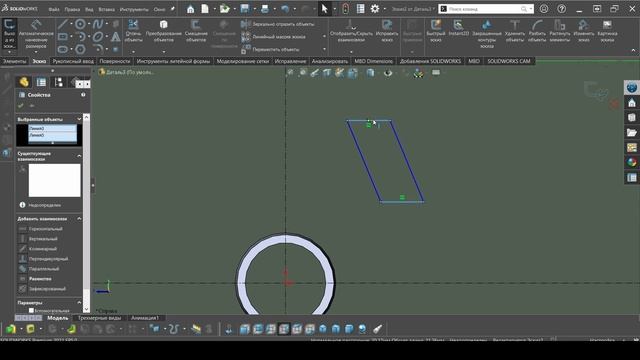The image size is (640, 360).
Task: Add Равенство (Equal) relation
Action: 35,279
